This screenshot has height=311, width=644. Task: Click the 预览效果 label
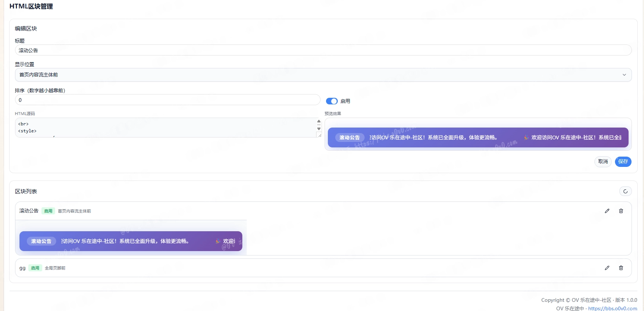point(333,114)
